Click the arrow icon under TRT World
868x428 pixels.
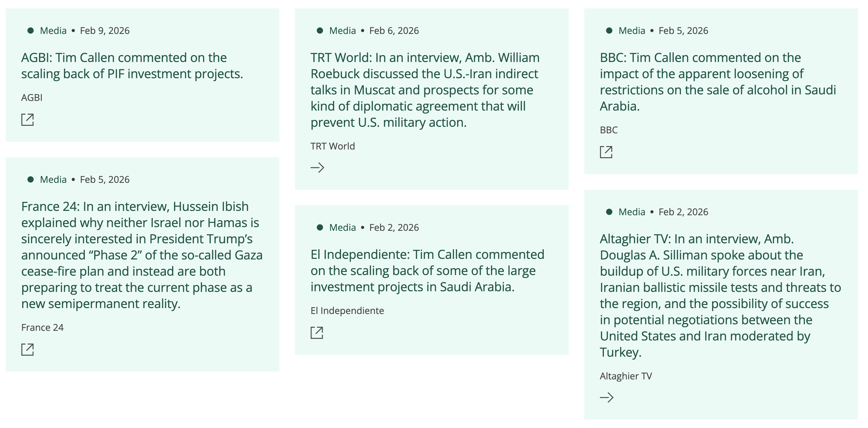(317, 167)
